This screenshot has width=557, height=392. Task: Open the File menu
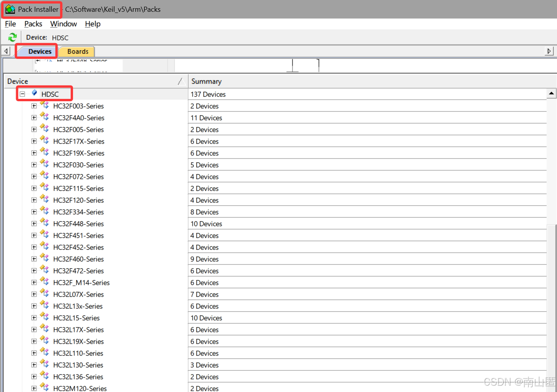(10, 24)
